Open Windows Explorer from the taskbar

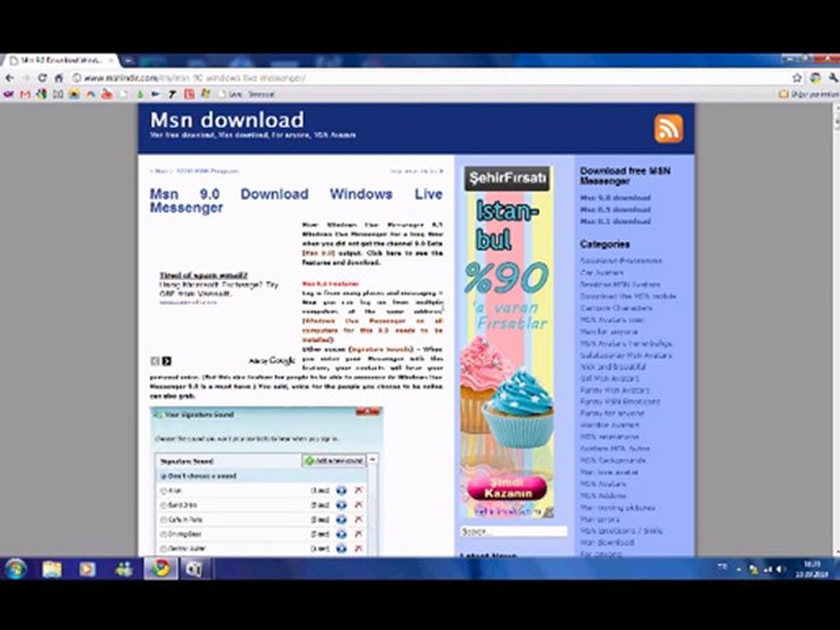point(51,569)
